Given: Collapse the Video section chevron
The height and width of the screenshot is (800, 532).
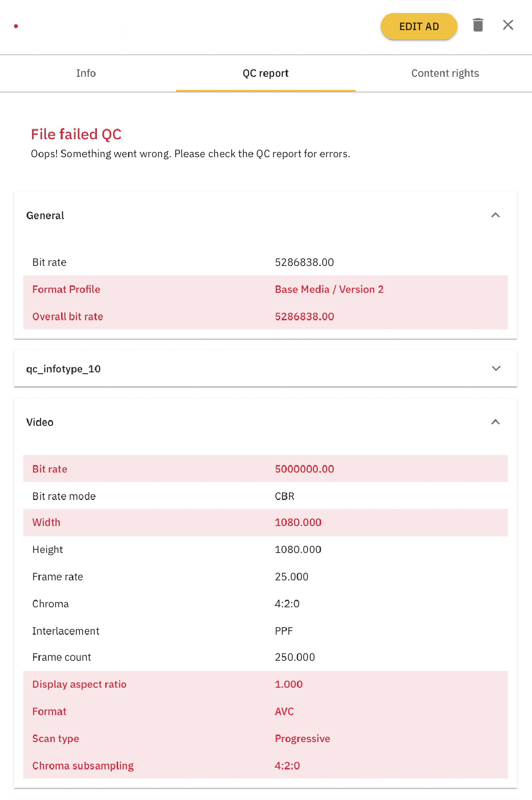Looking at the screenshot, I should point(495,422).
